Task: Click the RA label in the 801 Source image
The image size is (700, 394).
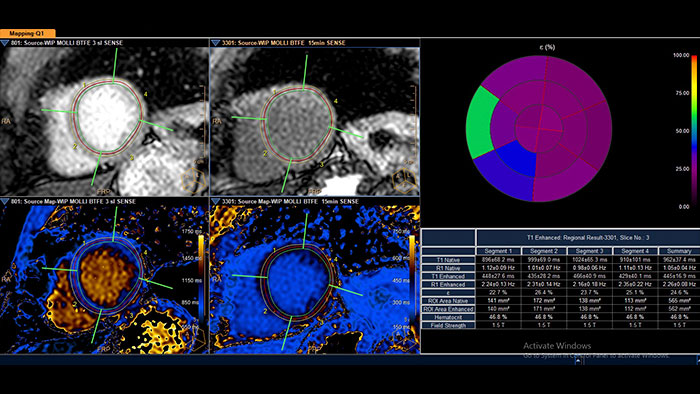Action: (6, 121)
